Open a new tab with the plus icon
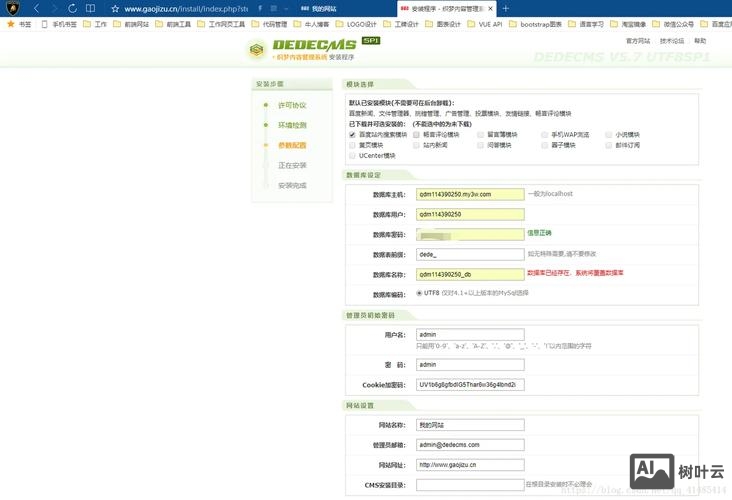Screen dimensions: 732x500 point(506,8)
